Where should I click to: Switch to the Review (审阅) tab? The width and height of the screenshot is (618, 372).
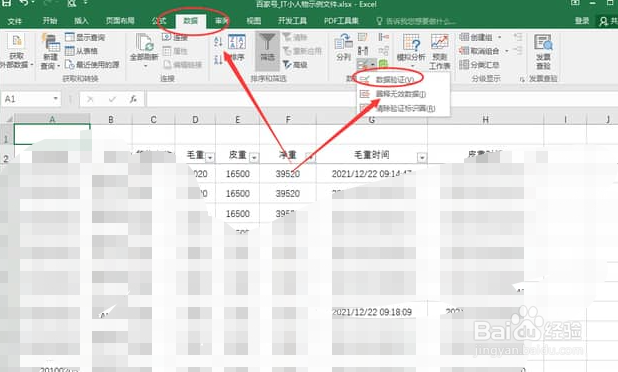222,20
